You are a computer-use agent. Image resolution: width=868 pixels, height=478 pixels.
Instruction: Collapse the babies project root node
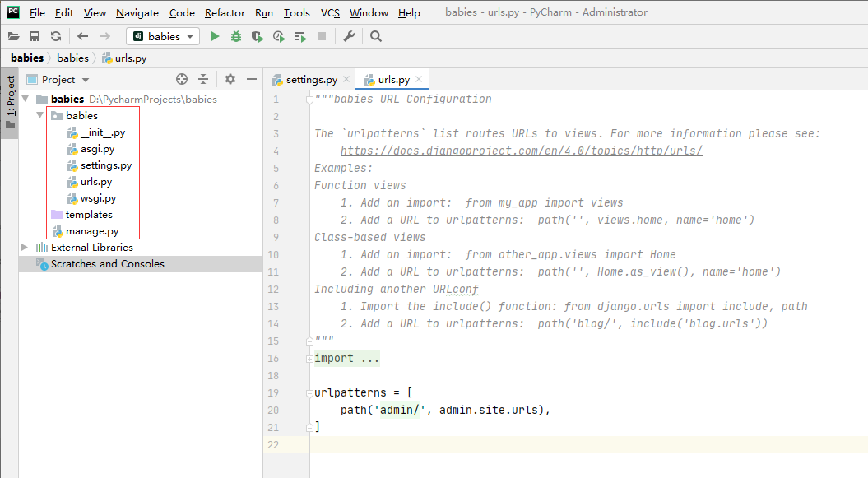pos(25,99)
